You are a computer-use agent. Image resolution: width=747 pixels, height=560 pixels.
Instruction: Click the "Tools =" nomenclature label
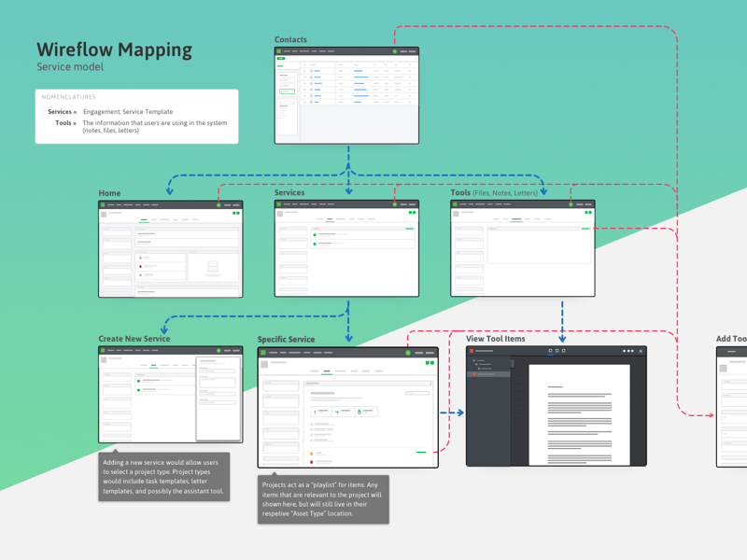click(65, 123)
